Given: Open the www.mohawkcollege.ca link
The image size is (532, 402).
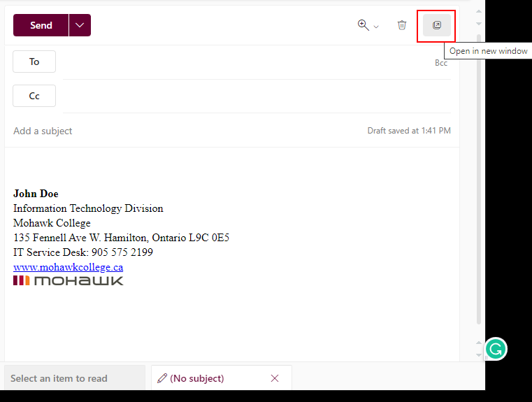Looking at the screenshot, I should (x=68, y=267).
